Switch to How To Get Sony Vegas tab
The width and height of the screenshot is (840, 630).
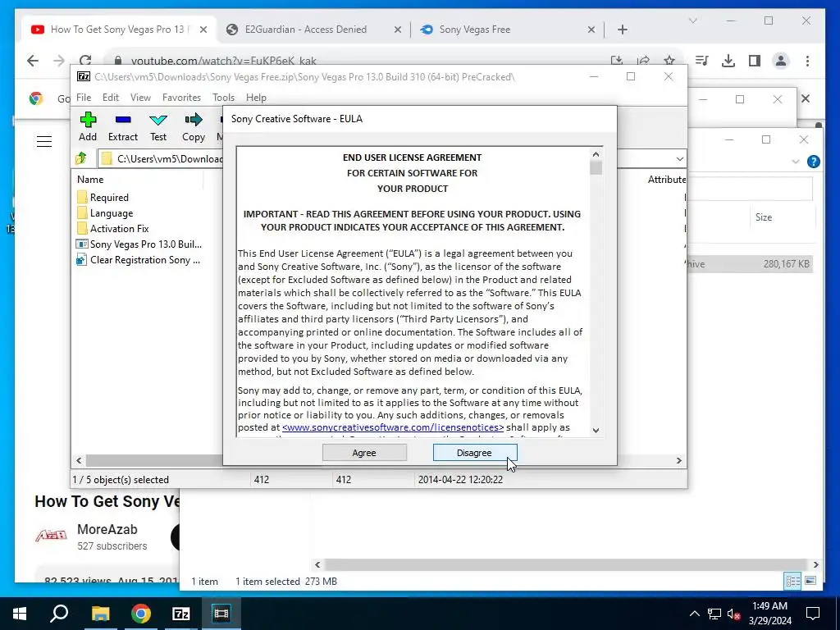tap(119, 30)
